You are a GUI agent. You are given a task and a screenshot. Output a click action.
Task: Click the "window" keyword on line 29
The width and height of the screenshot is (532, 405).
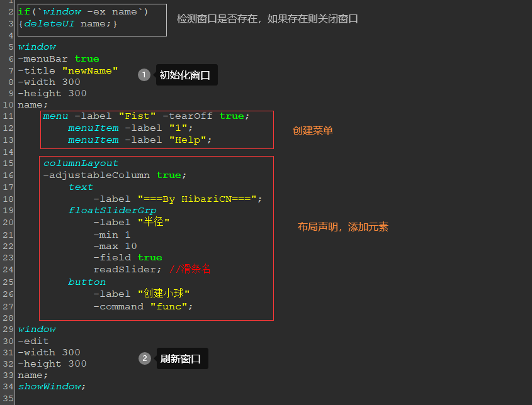click(x=37, y=329)
